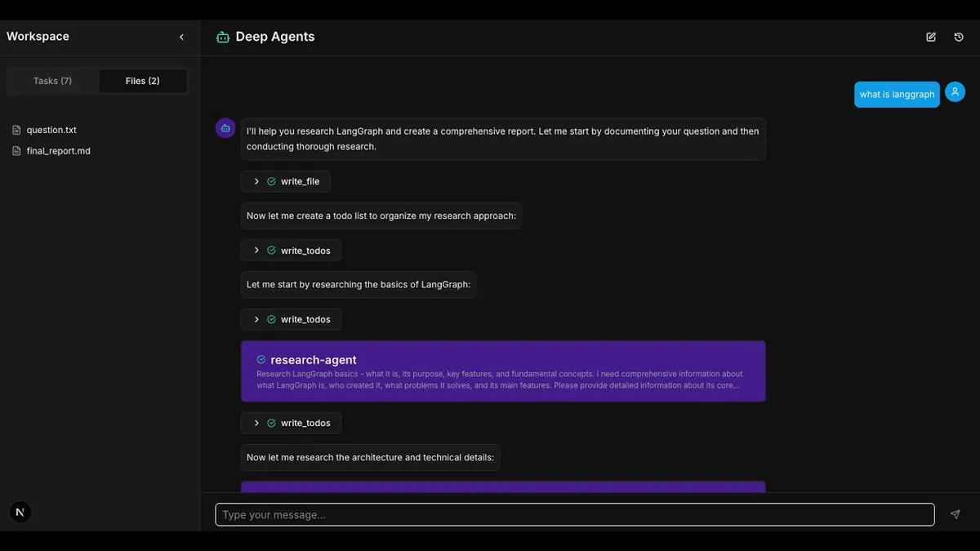Open the write_file tool call
980x551 pixels.
point(286,181)
